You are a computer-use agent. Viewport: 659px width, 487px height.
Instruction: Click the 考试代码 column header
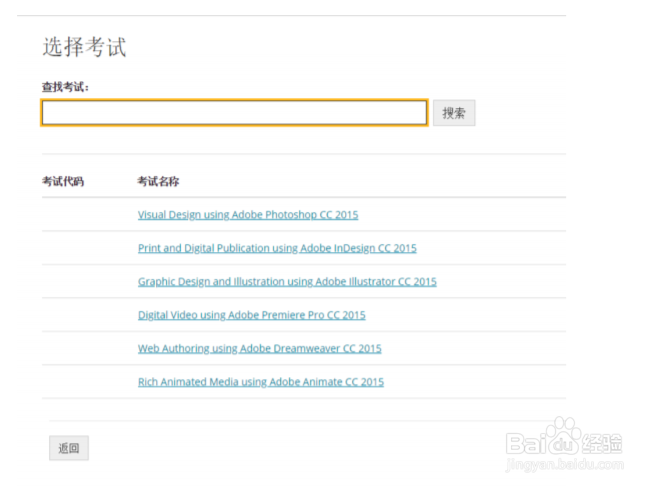[x=63, y=182]
